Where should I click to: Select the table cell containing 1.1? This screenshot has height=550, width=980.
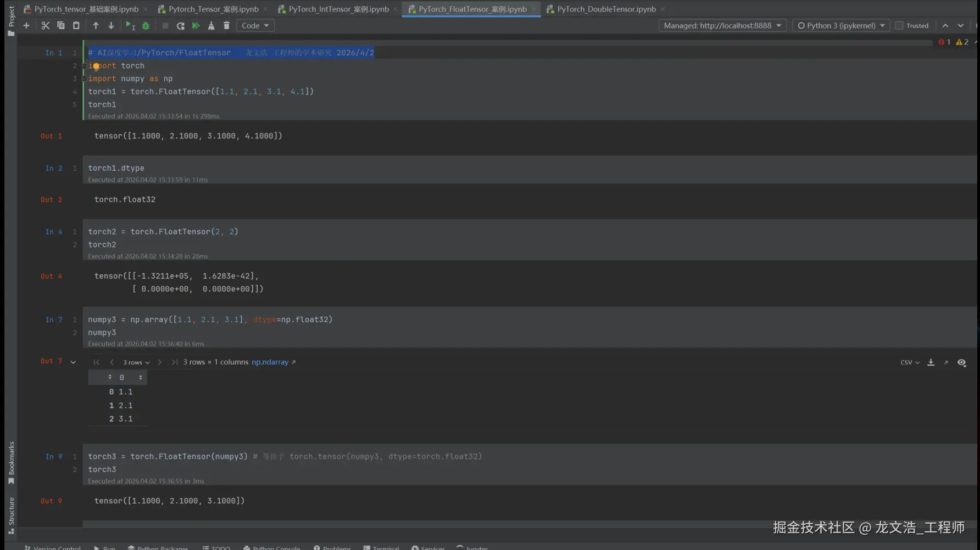click(126, 392)
